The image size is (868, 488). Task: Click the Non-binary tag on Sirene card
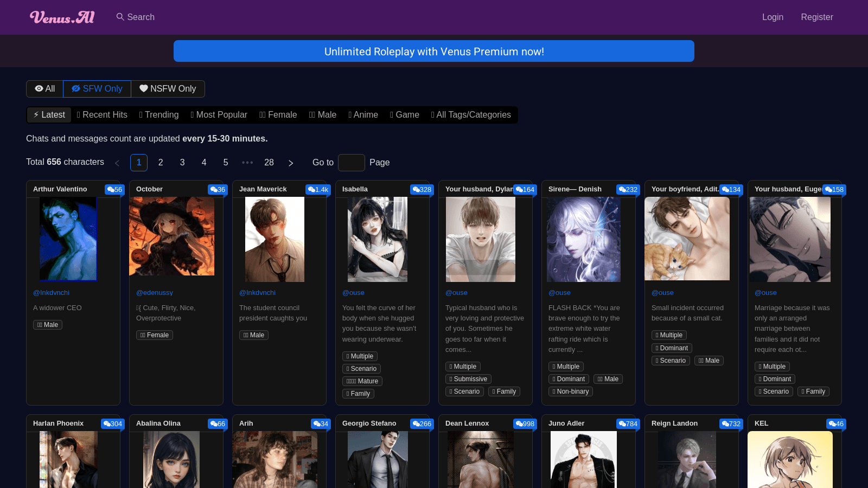(x=571, y=391)
